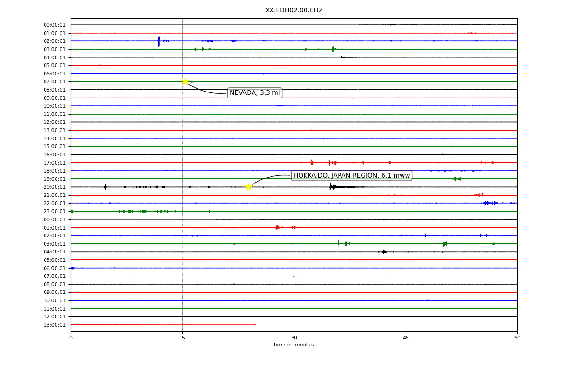Image resolution: width=588 pixels, height=368 pixels.
Task: Click the black spike on the 20:00:01 trace
Action: [330, 186]
